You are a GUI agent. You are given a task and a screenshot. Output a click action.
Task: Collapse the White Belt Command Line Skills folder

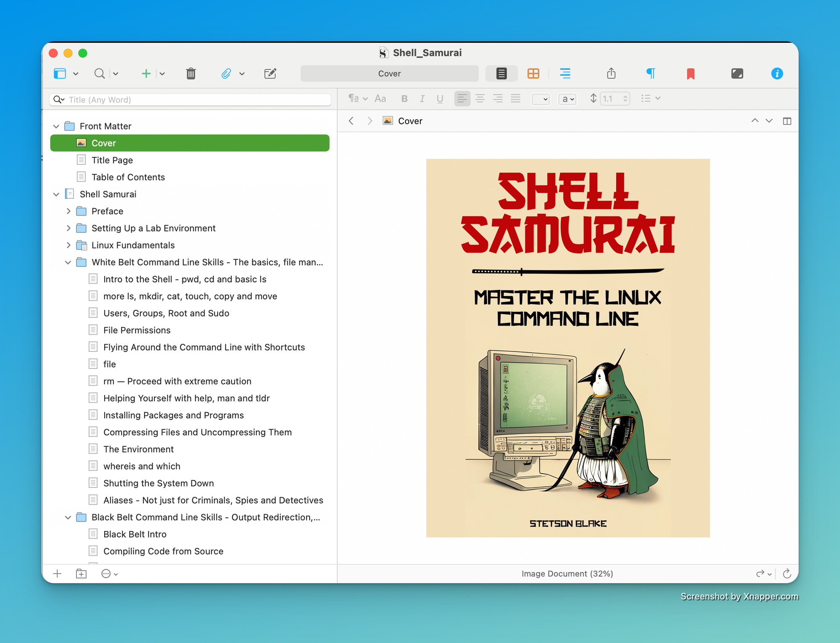(68, 262)
